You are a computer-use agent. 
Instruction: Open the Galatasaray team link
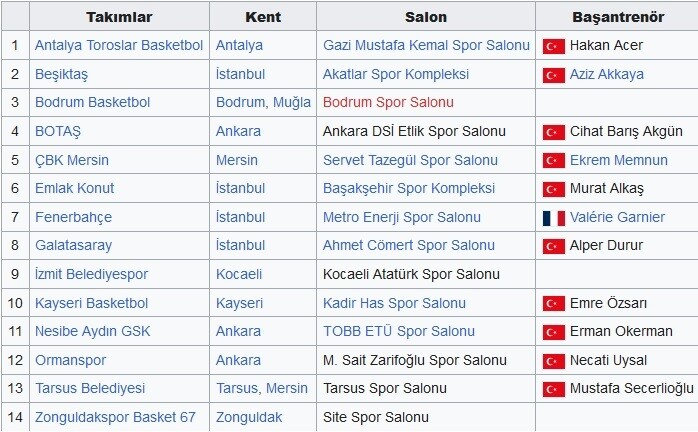tap(73, 245)
